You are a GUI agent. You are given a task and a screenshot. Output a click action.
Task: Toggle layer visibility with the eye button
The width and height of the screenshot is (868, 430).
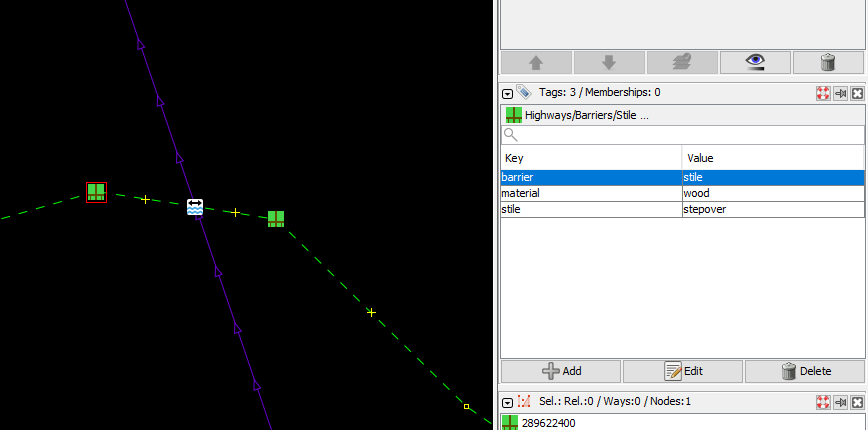(755, 63)
